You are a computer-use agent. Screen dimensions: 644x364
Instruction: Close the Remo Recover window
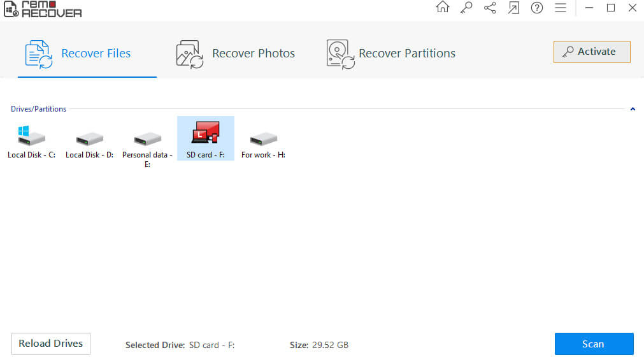tap(633, 8)
